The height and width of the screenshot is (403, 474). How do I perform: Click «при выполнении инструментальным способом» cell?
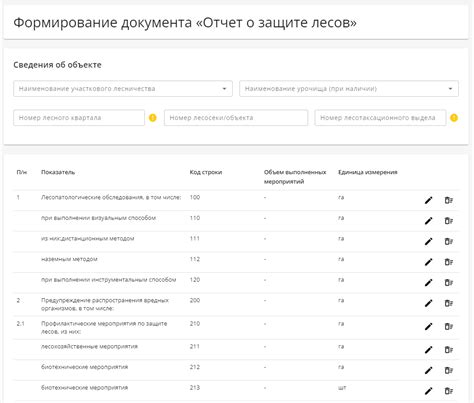108,280
